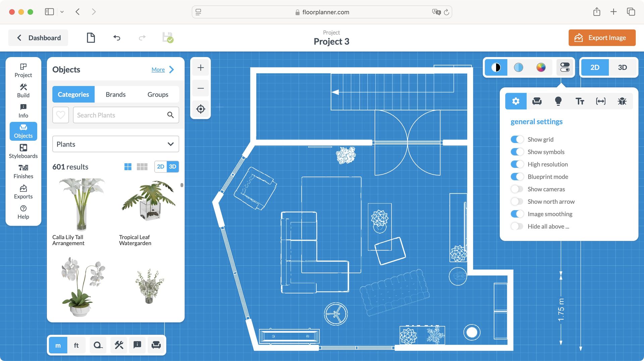
Task: Enable the Show cameras toggle
Action: point(517,189)
